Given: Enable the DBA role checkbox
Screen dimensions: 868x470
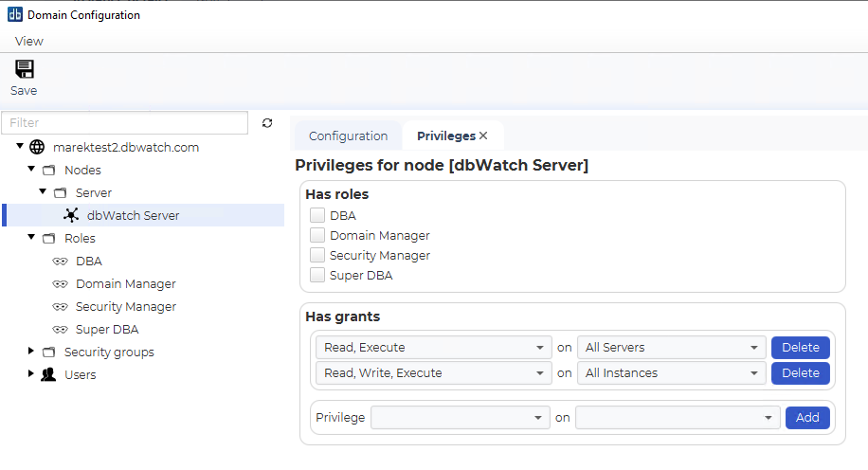Looking at the screenshot, I should 317,215.
